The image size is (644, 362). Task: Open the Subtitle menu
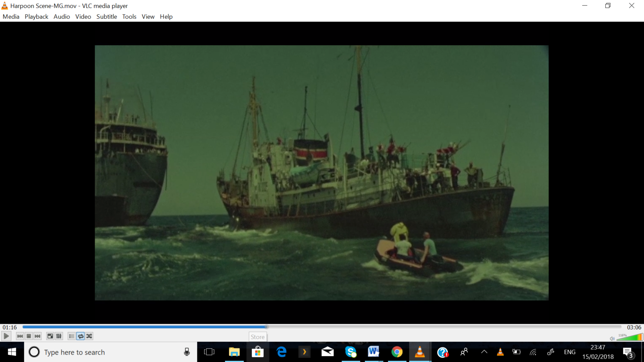pyautogui.click(x=107, y=17)
